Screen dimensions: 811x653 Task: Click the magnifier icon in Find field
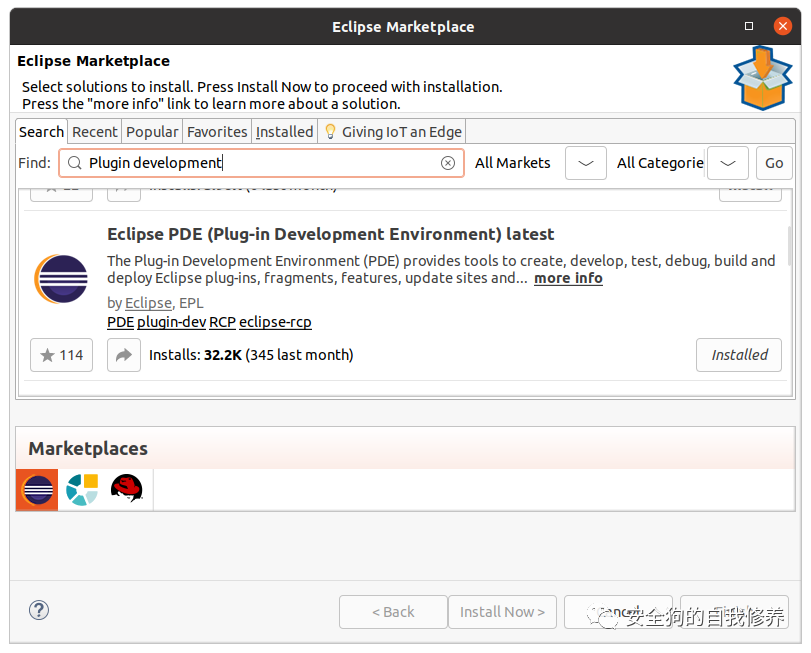point(74,163)
